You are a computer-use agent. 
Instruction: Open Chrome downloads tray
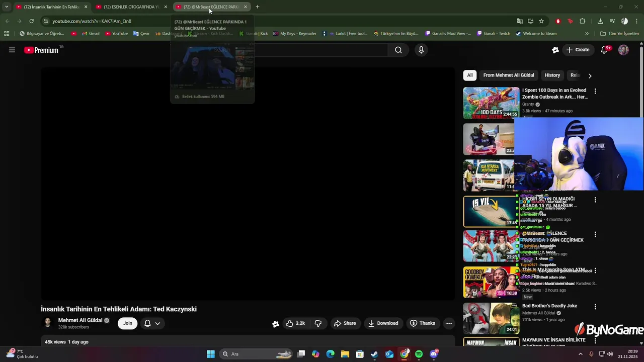pyautogui.click(x=600, y=21)
